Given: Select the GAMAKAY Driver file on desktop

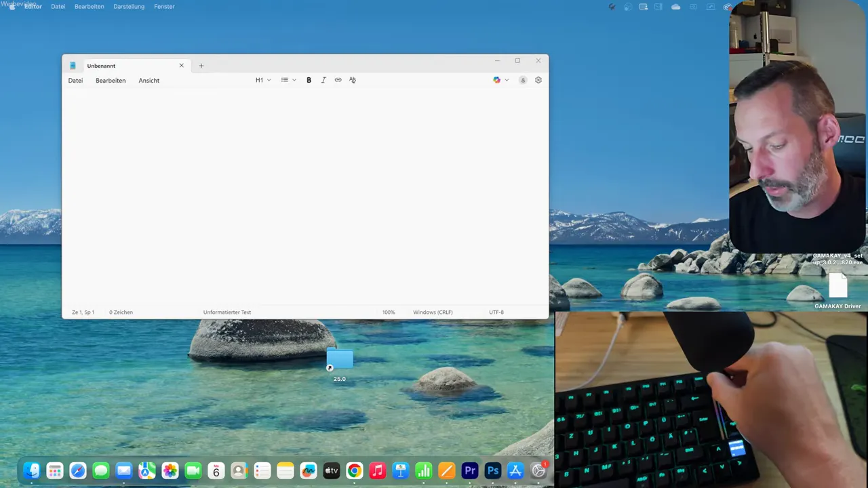Looking at the screenshot, I should click(838, 290).
